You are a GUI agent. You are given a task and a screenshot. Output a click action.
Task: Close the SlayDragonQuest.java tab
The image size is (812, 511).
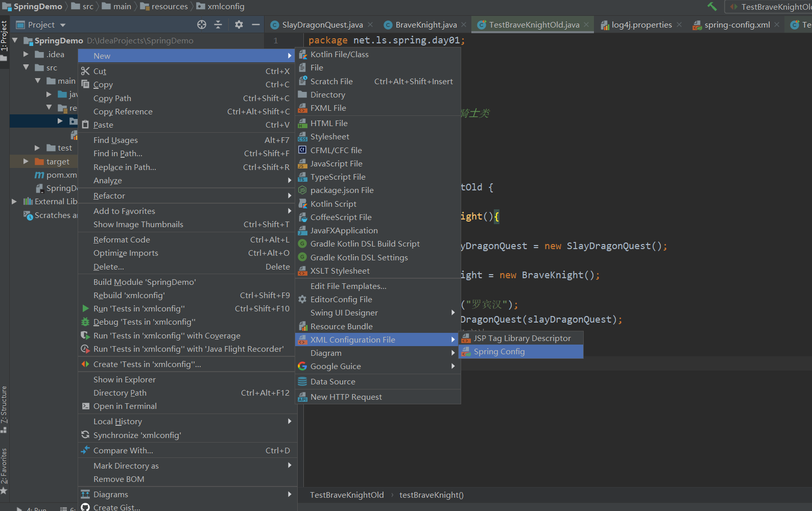(370, 25)
